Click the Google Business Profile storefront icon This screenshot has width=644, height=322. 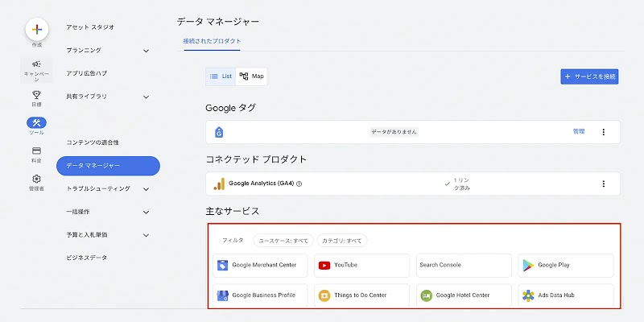pyautogui.click(x=223, y=295)
